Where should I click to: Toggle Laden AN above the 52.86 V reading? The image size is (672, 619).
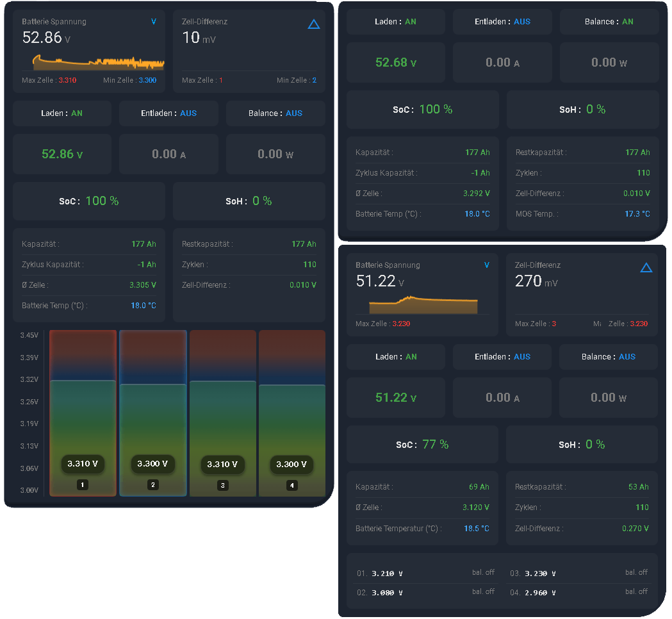click(62, 113)
